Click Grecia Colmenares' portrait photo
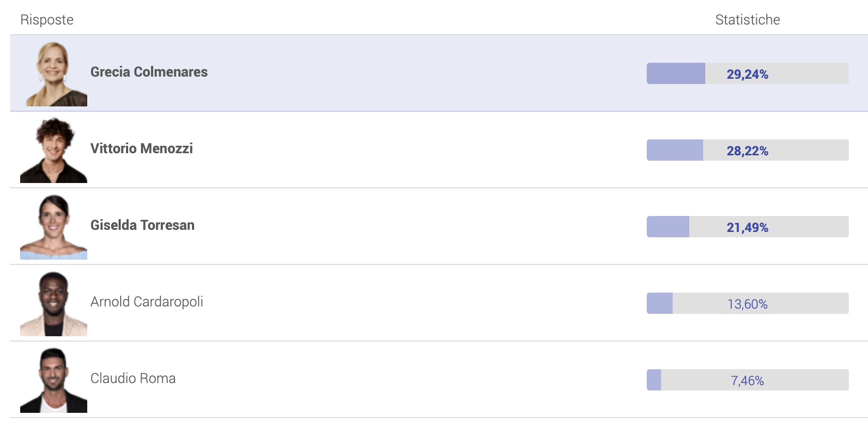Viewport: 868px width, 432px height. 54,73
